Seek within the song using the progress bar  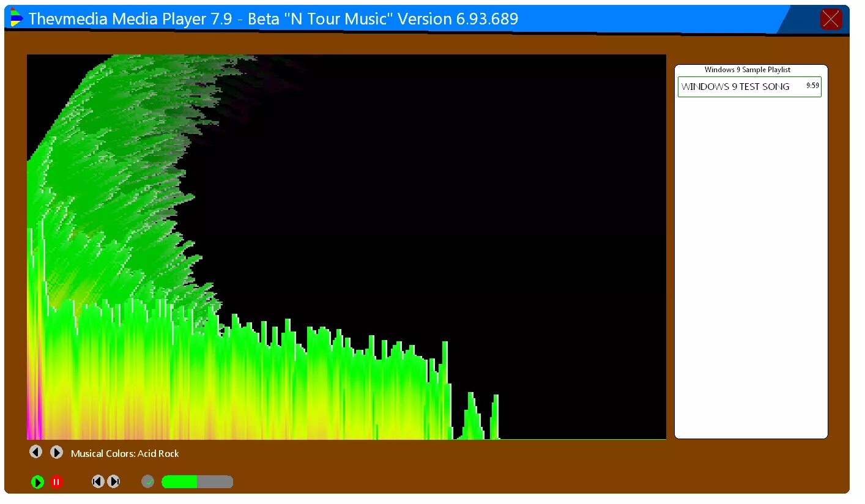click(197, 482)
